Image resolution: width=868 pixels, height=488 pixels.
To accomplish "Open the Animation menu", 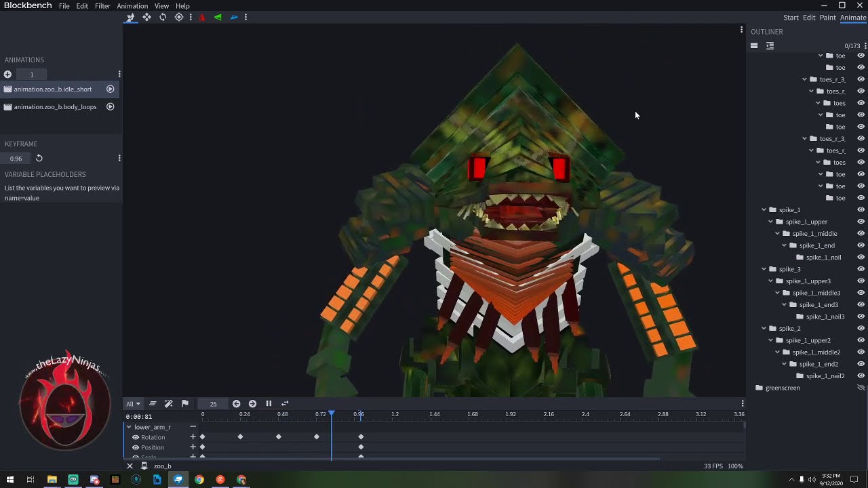I will pyautogui.click(x=132, y=6).
